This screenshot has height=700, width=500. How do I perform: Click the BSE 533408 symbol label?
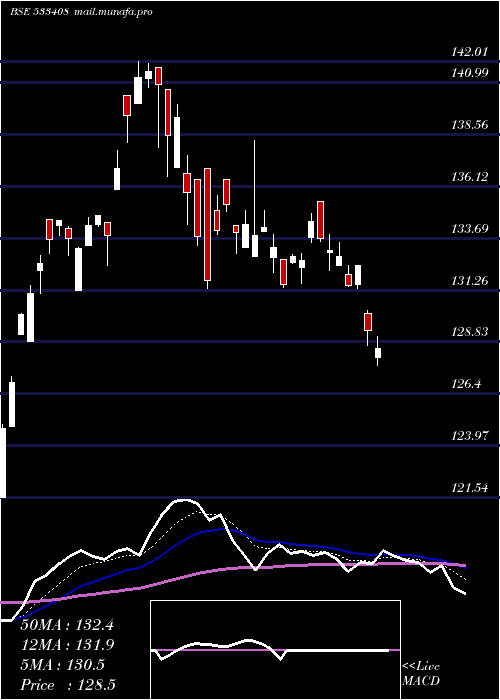[x=39, y=12]
